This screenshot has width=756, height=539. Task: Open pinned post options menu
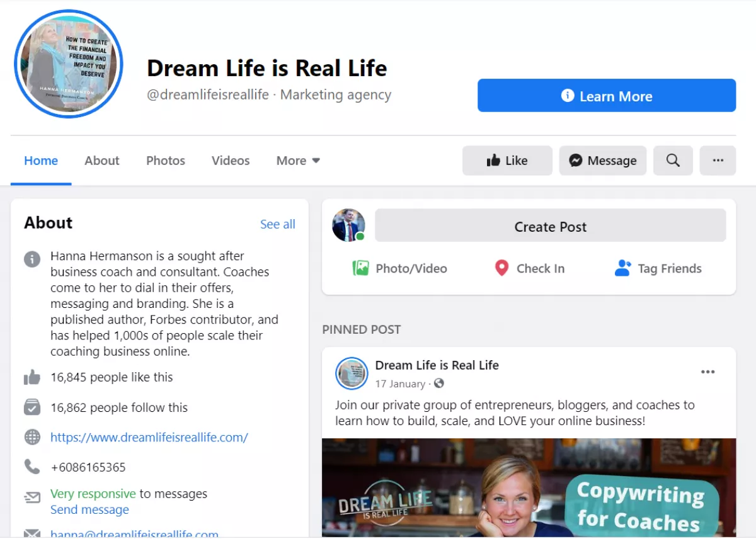(x=708, y=372)
